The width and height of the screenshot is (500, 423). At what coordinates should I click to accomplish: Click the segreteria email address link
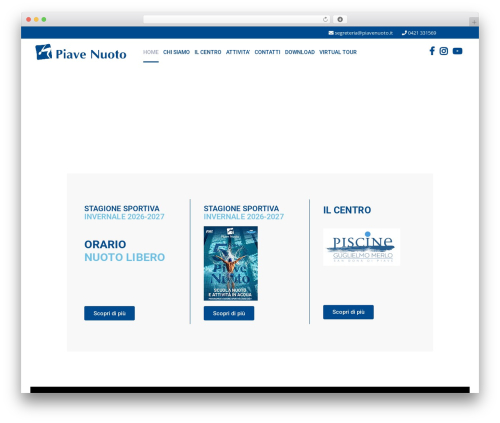coord(364,33)
